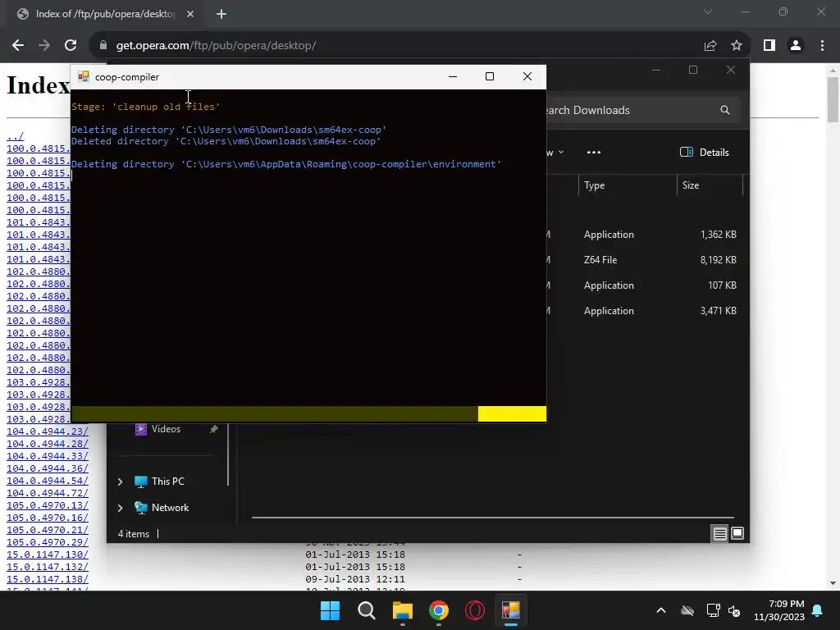Open Videos in File Explorer sidebar
Image resolution: width=840 pixels, height=630 pixels.
(x=166, y=429)
